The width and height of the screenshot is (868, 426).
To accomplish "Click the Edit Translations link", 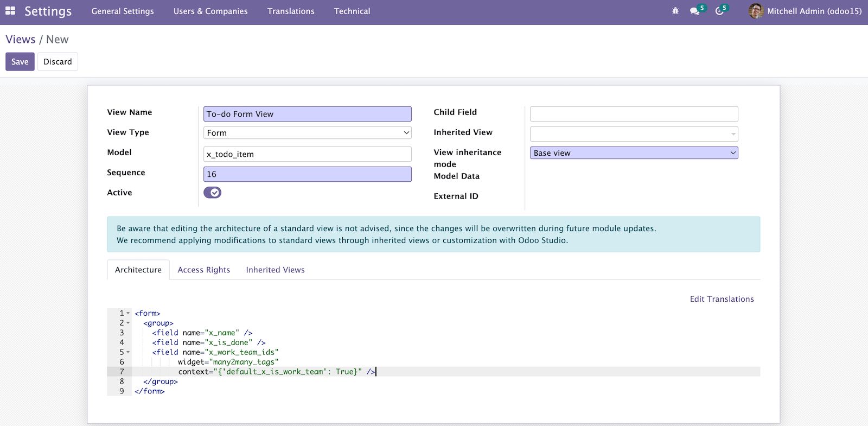I will (x=722, y=299).
